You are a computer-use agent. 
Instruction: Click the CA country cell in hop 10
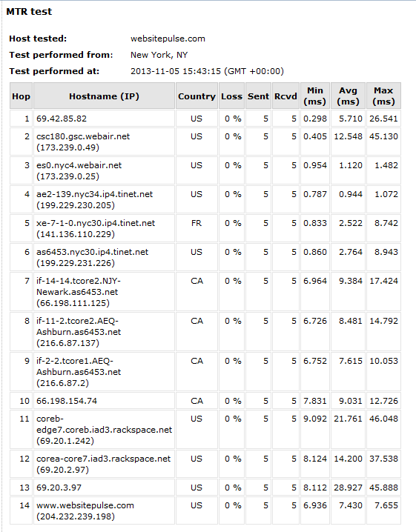point(197,401)
